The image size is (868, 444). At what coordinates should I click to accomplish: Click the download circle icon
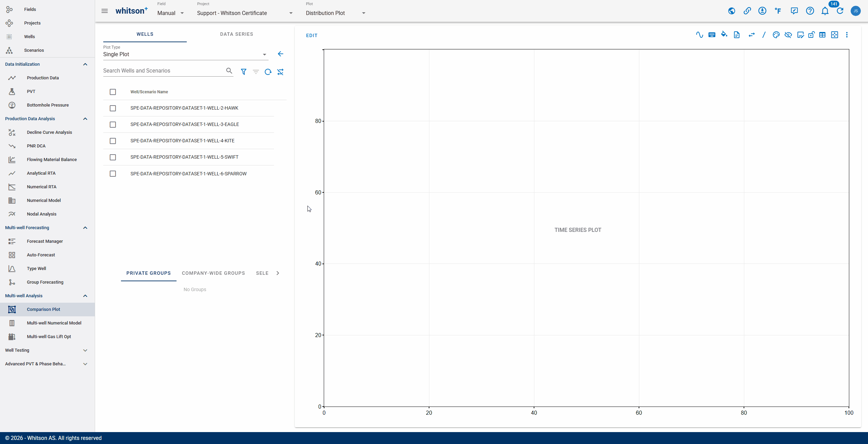pos(762,11)
